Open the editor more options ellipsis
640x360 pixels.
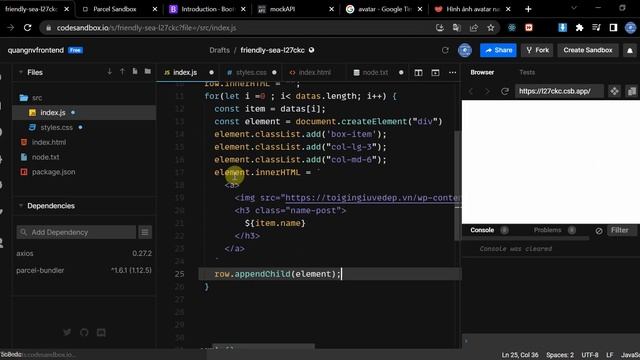coord(452,72)
